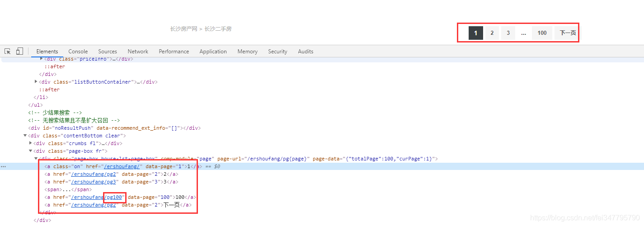Go to page 3 in the pagination
The height and width of the screenshot is (226, 644).
pyautogui.click(x=508, y=33)
